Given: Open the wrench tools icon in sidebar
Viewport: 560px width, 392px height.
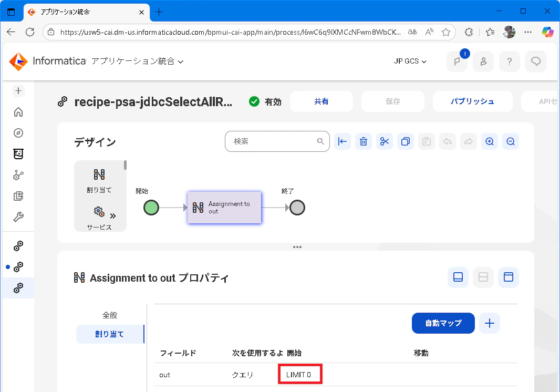Looking at the screenshot, I should click(18, 217).
